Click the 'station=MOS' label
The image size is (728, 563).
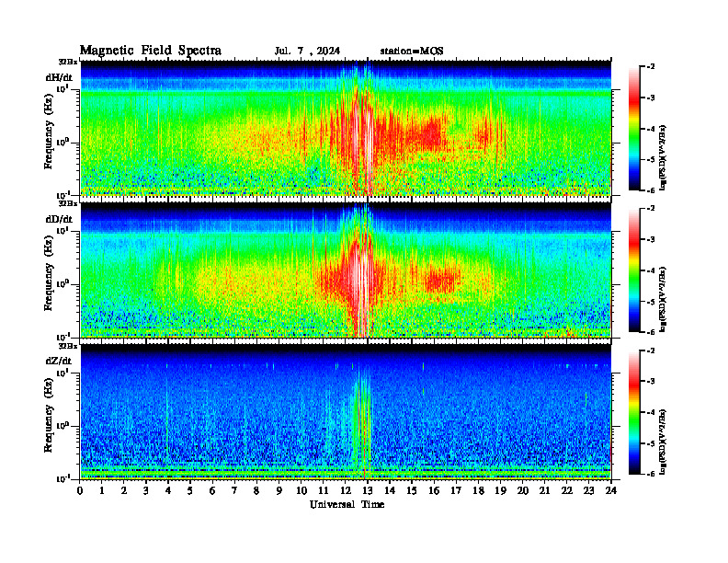point(412,51)
